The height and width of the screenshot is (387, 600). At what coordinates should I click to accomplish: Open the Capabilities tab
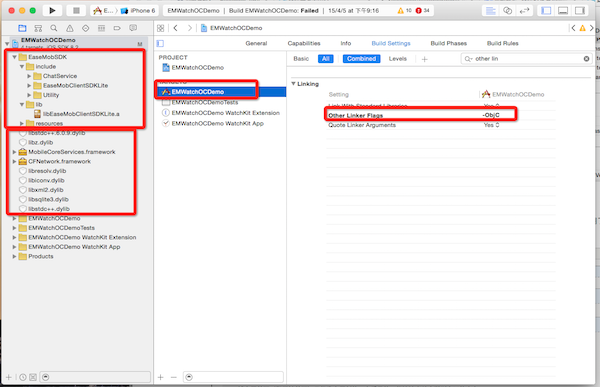pos(304,43)
